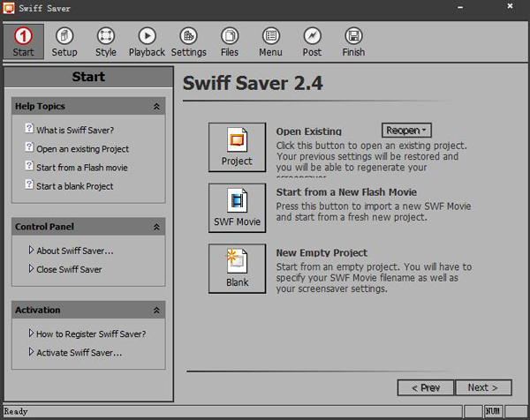Click arrow icon beside Activate Swiff Saver

31,352
